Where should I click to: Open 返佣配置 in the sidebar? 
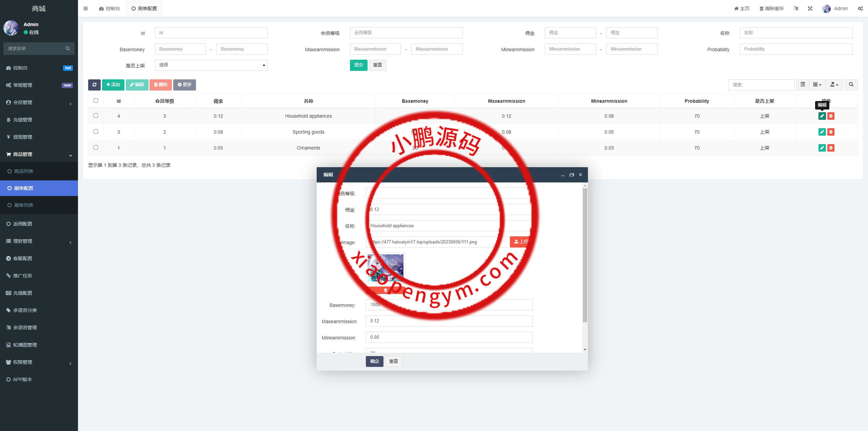[39, 224]
